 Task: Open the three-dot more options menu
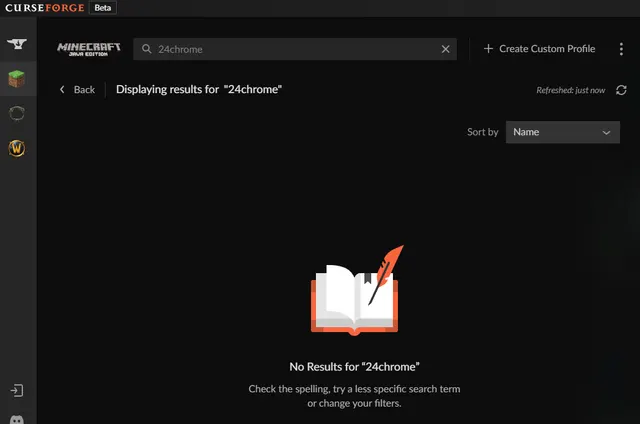tap(621, 49)
